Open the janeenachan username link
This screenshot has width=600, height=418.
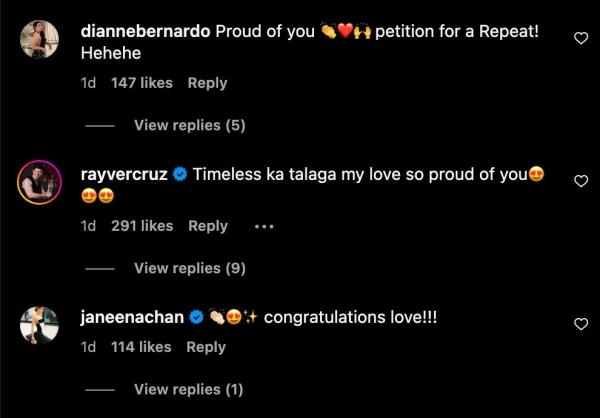point(131,318)
